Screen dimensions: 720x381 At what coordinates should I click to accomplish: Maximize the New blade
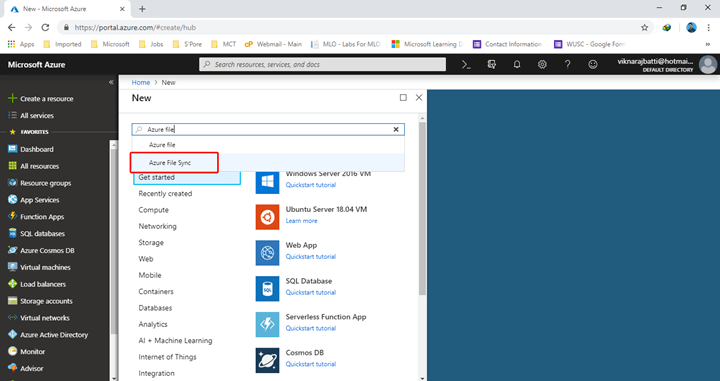(x=403, y=97)
